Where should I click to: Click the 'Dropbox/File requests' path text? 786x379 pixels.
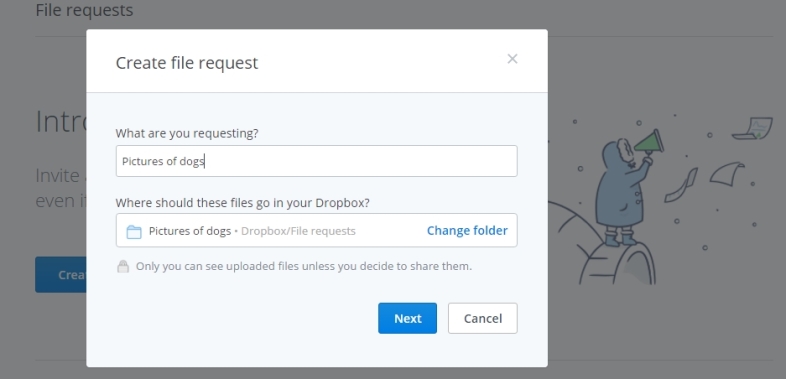[x=298, y=231]
